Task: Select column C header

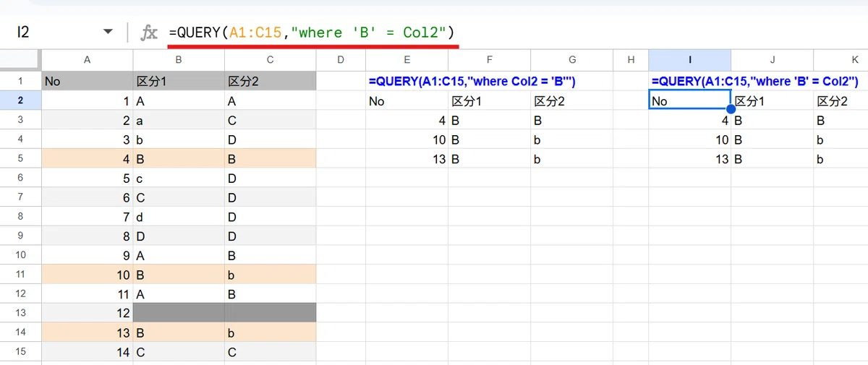Action: (271, 60)
